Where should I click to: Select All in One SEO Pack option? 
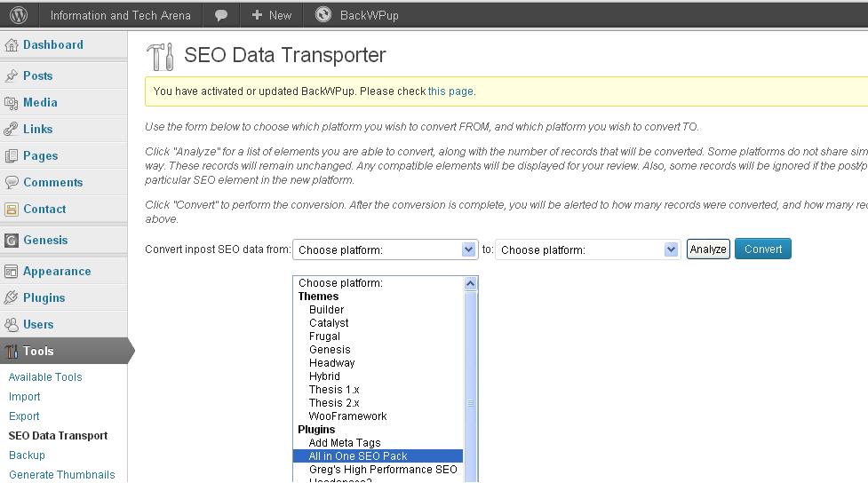(358, 456)
